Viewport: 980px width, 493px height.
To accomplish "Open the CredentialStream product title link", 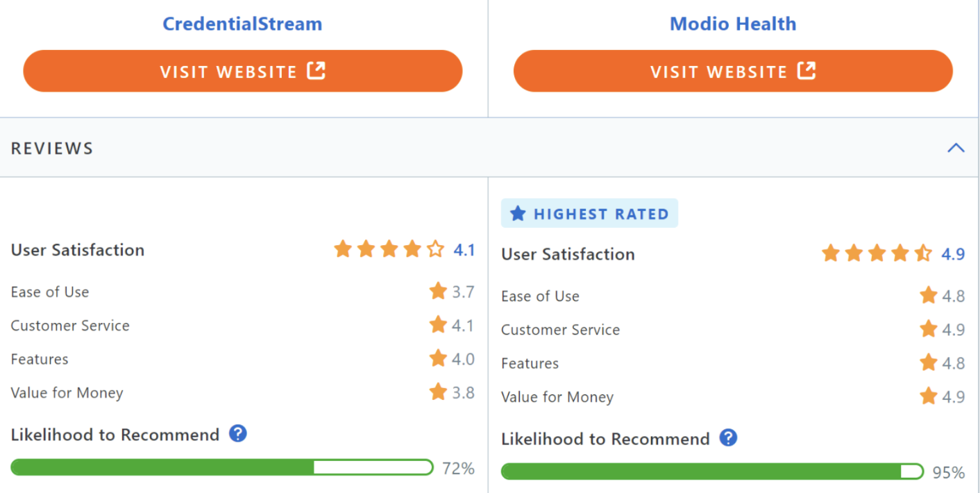I will (242, 24).
